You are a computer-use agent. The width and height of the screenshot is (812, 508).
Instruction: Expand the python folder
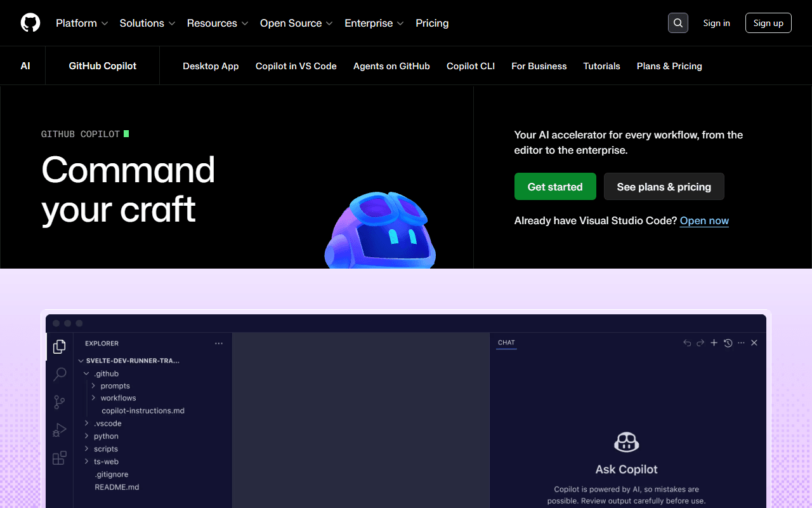pos(101,436)
